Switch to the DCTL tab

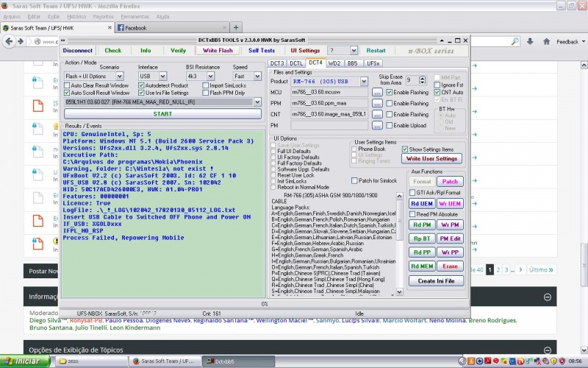point(296,63)
